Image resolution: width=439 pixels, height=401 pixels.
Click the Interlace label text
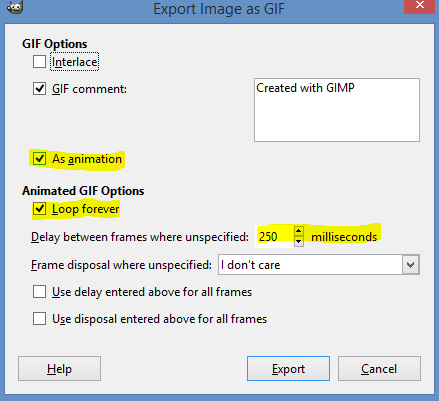[75, 62]
